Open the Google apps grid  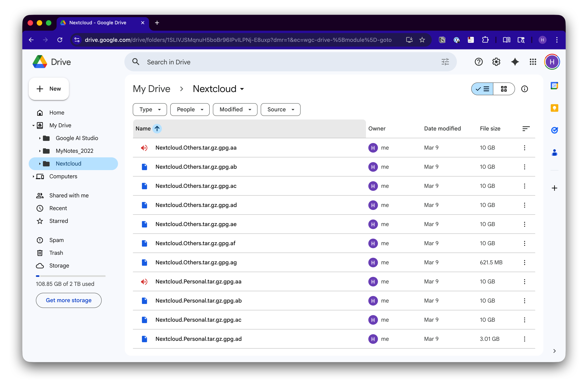533,62
